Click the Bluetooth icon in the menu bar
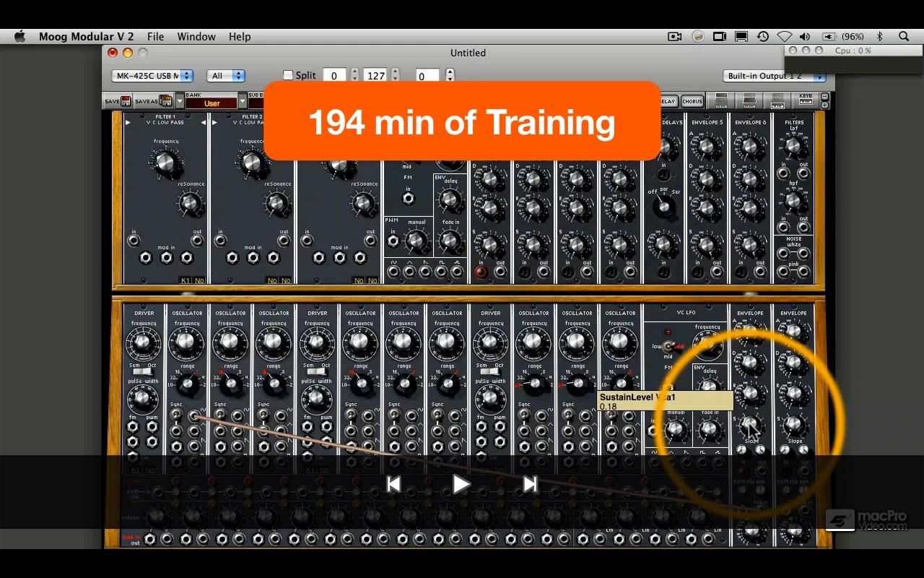 (880, 36)
